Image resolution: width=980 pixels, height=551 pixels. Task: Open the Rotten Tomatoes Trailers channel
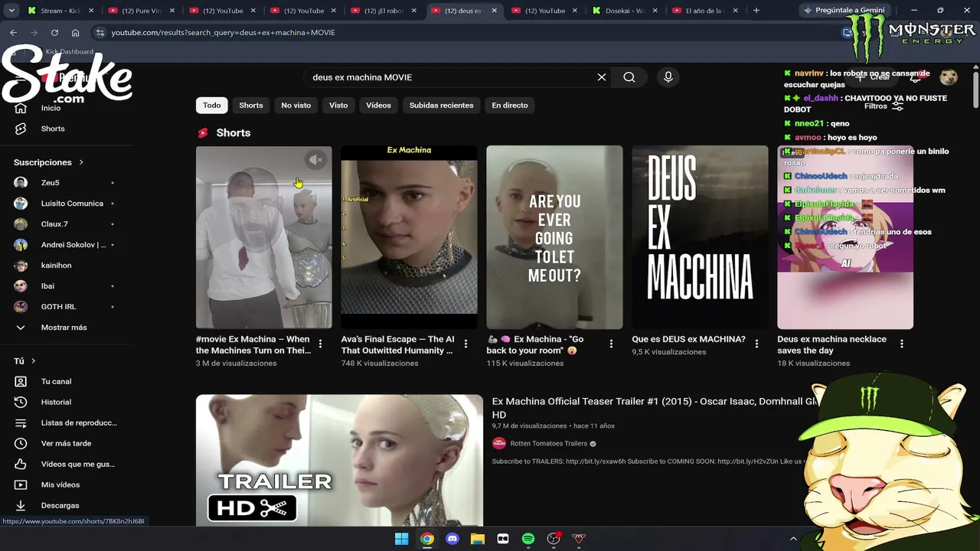[547, 443]
